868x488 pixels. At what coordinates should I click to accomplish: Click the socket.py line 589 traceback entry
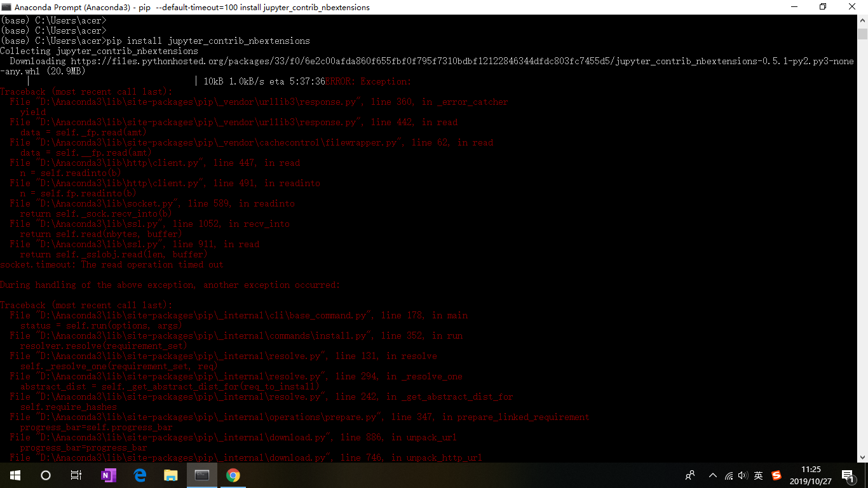[153, 203]
